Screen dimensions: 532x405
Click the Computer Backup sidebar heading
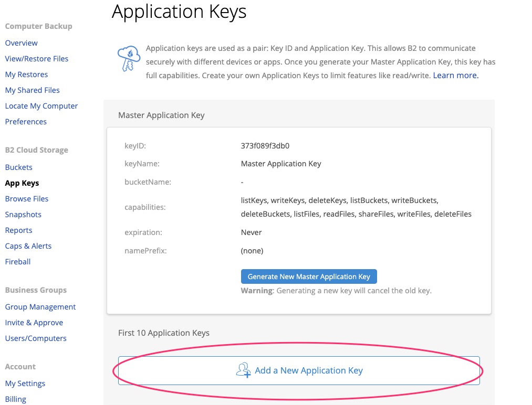click(39, 26)
